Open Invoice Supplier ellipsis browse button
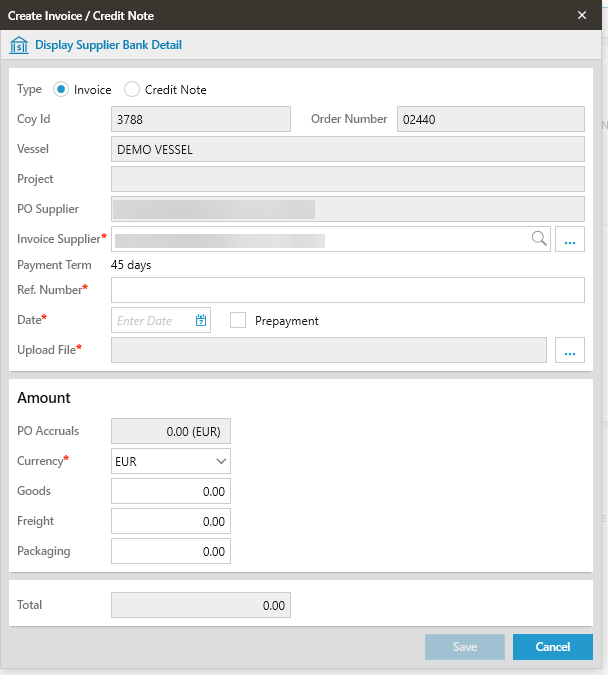 coord(570,239)
